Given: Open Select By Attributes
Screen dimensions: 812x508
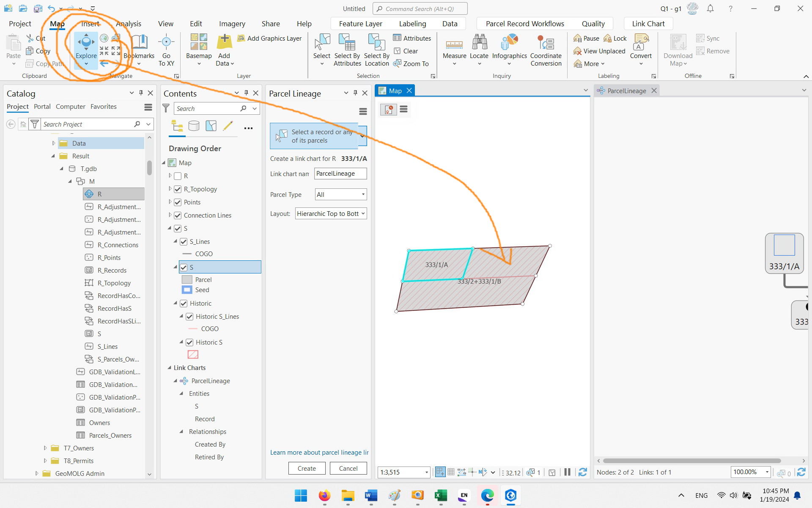Looking at the screenshot, I should click(x=347, y=50).
